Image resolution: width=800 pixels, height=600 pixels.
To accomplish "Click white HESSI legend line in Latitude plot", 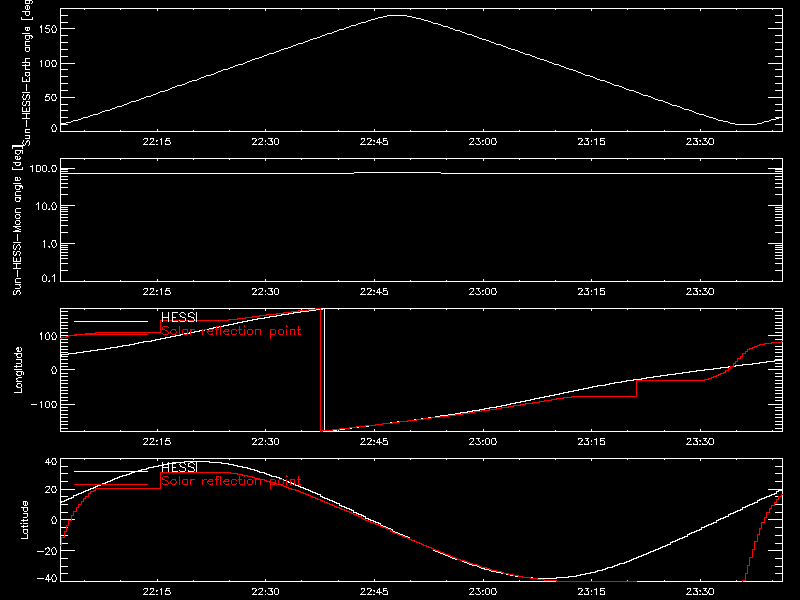I will [x=111, y=471].
